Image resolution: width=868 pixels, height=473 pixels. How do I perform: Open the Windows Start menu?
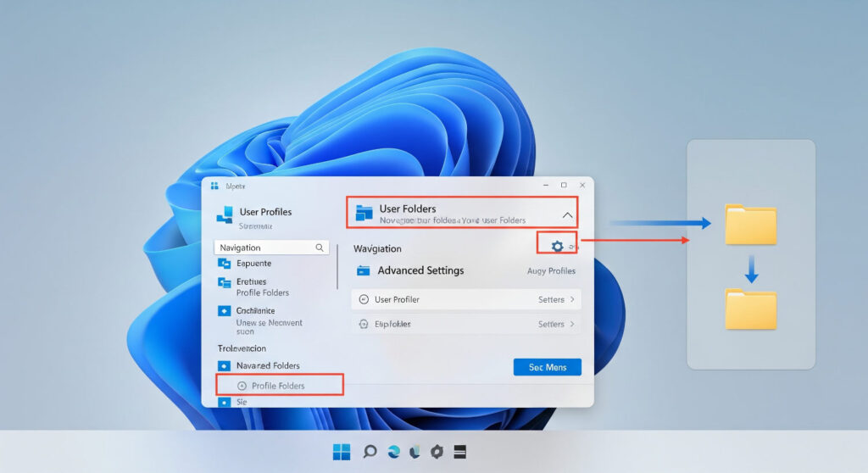coord(342,452)
